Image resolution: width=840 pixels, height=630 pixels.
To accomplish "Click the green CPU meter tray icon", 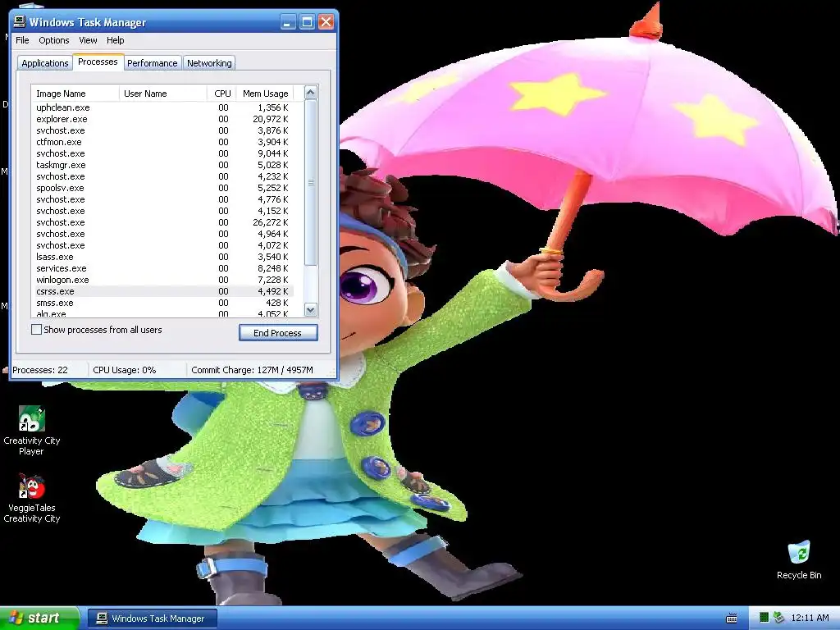I will pyautogui.click(x=764, y=618).
